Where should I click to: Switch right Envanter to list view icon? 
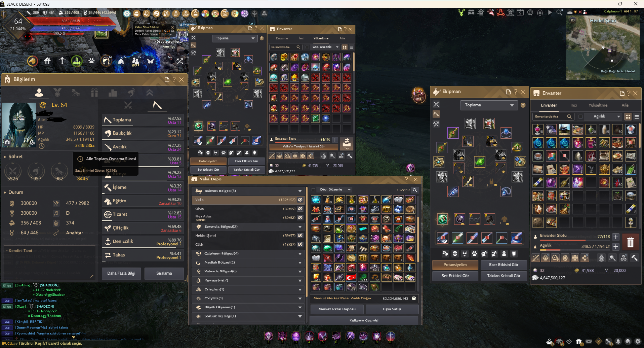point(637,116)
